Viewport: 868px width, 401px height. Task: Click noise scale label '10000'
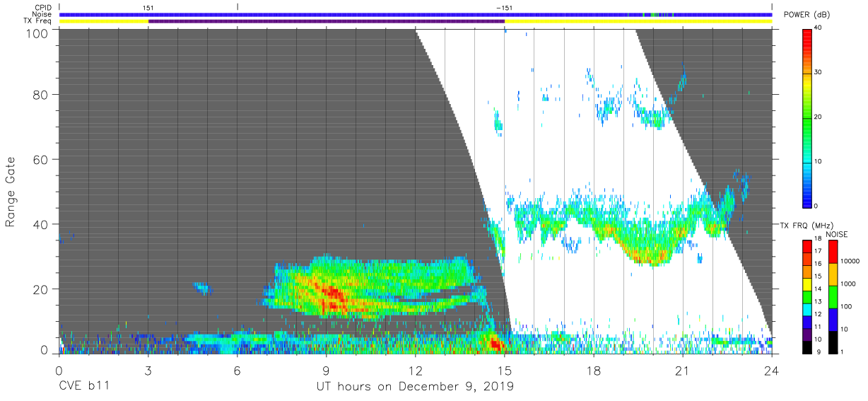pyautogui.click(x=851, y=261)
